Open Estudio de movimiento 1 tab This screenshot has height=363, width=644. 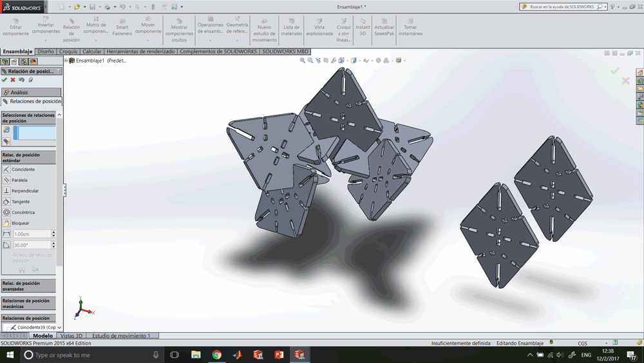click(121, 336)
